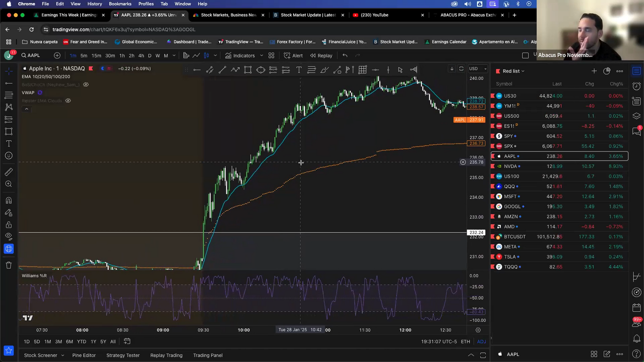Switch to the Pine Editor tab
Viewport: 644px width, 362px height.
84,355
